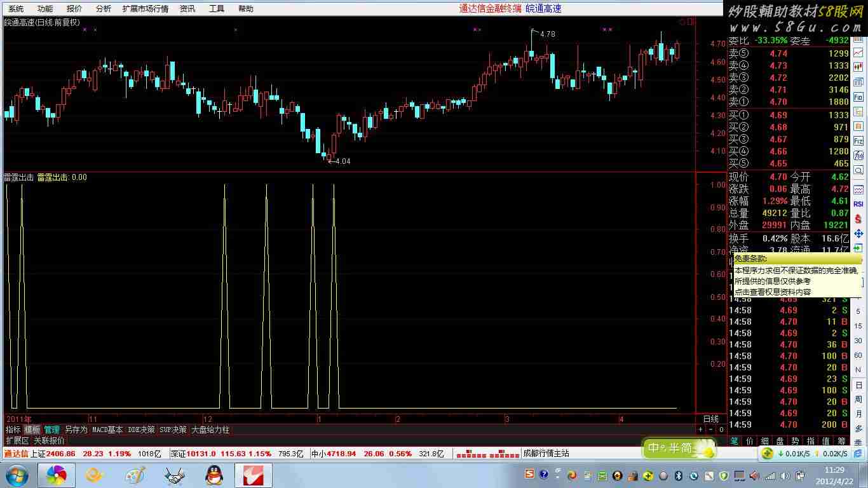Viewport: 868px width, 488px height.
Task: Click the green arrow icon below the move icon
Action: point(858,248)
